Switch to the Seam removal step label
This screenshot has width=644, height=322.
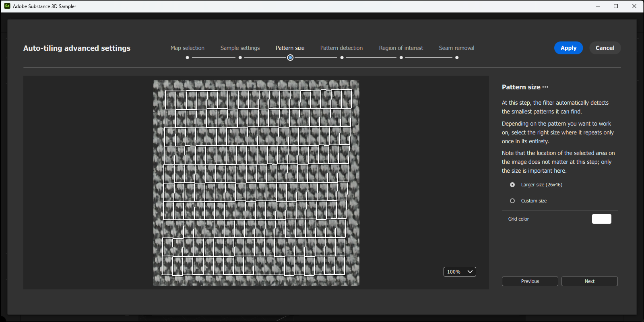456,48
